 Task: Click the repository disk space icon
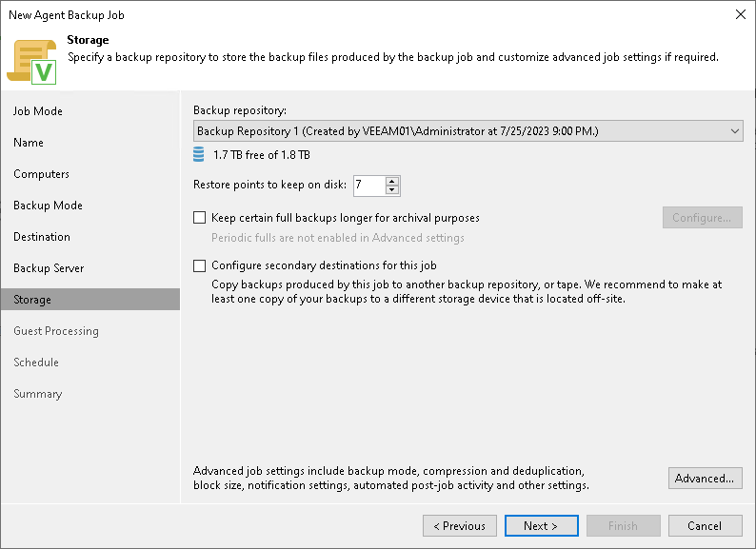(199, 154)
